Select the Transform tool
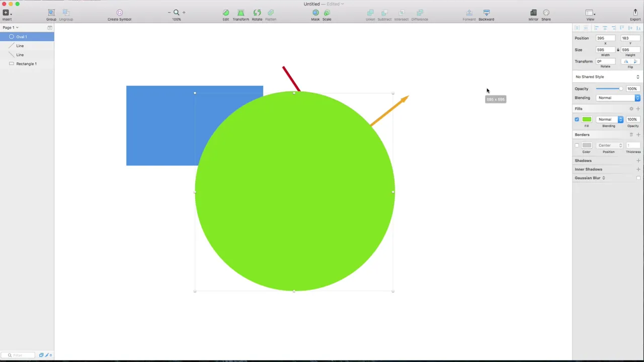The height and width of the screenshot is (362, 644). coord(240,13)
